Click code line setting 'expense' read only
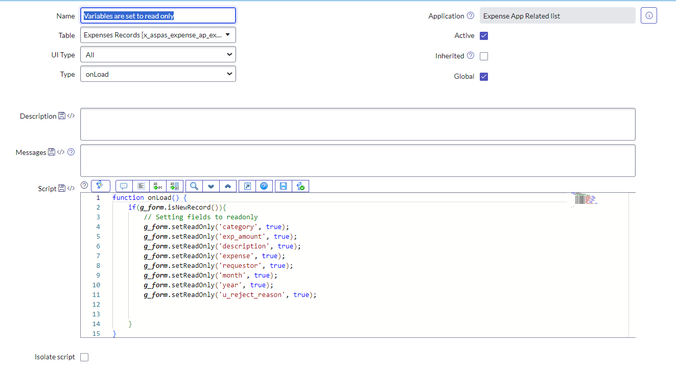 tap(214, 256)
